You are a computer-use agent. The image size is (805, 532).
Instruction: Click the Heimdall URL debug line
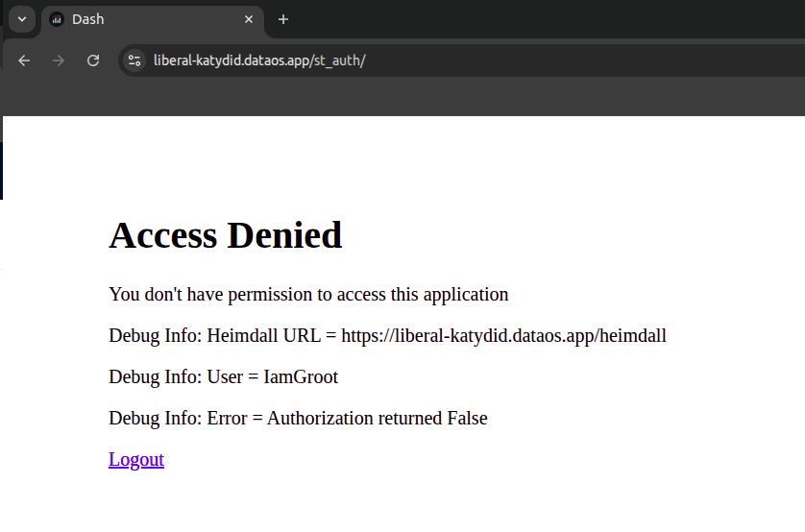[x=388, y=336]
